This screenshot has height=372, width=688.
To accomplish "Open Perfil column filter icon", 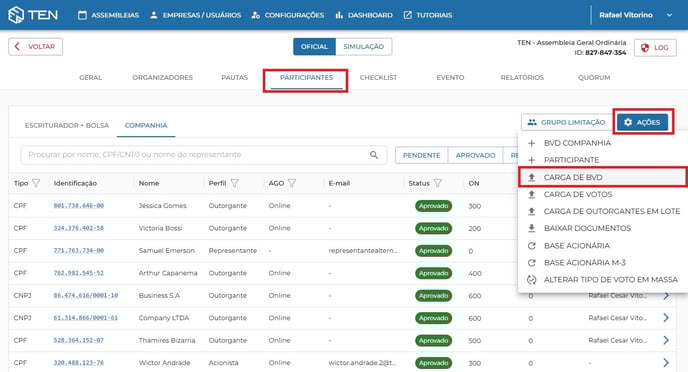I will coord(234,183).
